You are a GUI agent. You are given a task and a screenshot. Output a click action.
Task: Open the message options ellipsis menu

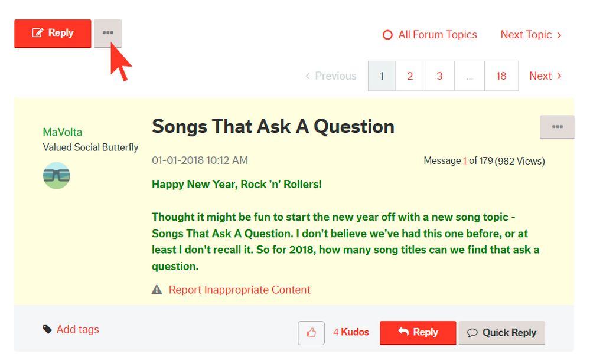(556, 127)
